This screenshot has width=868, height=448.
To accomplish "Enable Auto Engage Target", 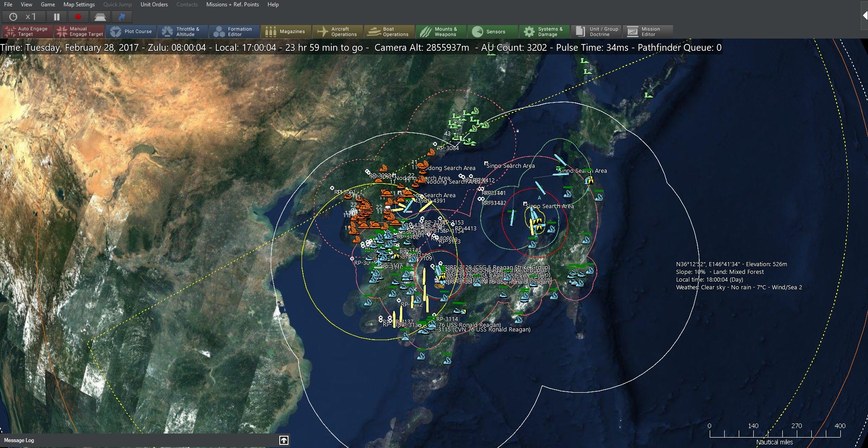I will click(x=26, y=31).
